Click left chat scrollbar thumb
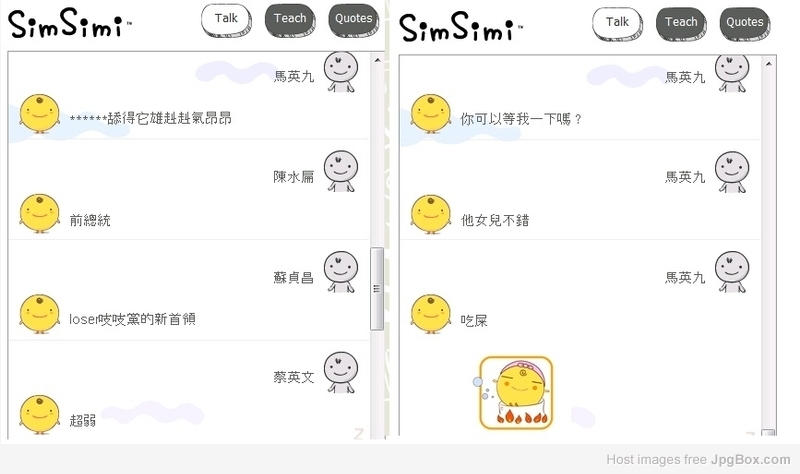This screenshot has height=474, width=800. coord(377,289)
